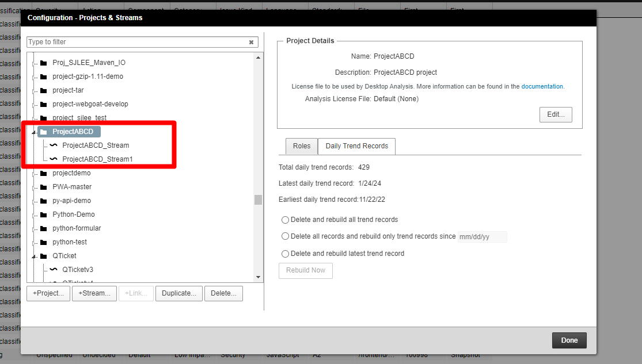Clear the filter using the x icon
The width and height of the screenshot is (642, 364).
pyautogui.click(x=251, y=41)
